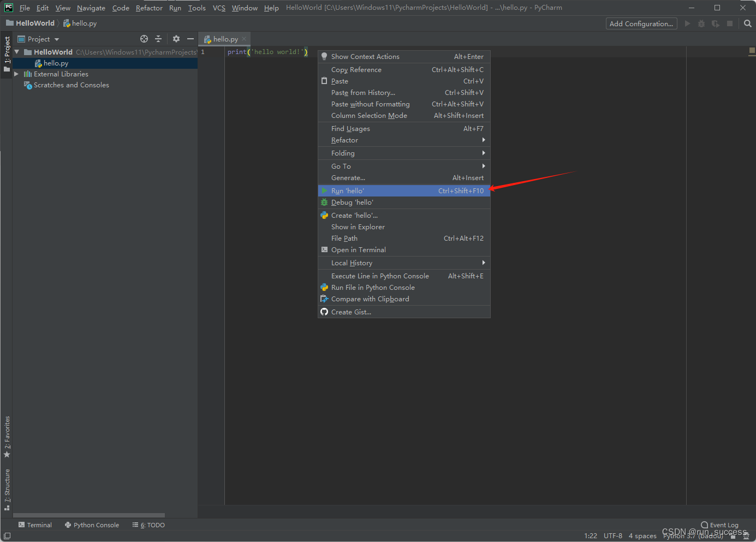Click the Run with Coverage toolbar icon
756x542 pixels.
716,23
